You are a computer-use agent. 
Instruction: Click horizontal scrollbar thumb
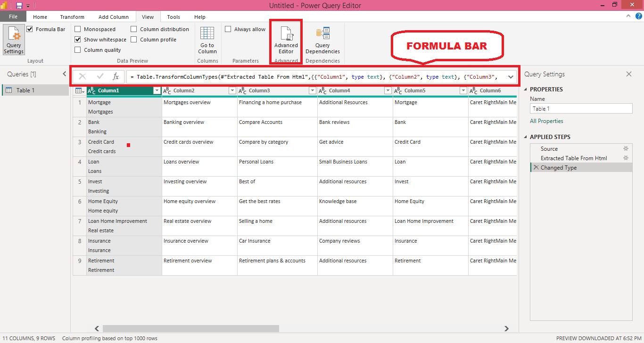tap(191, 328)
